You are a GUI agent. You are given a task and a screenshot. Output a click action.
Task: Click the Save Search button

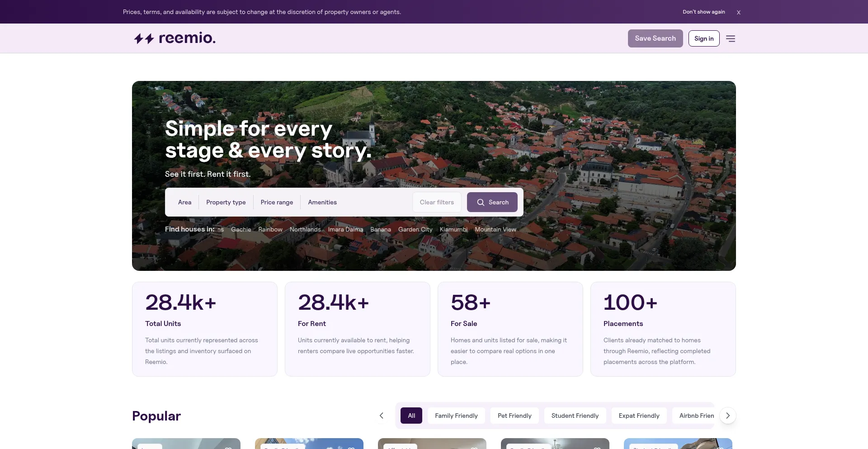pos(655,38)
